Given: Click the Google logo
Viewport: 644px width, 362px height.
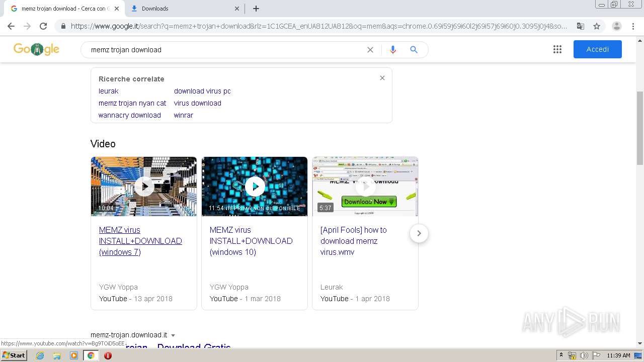Looking at the screenshot, I should [36, 49].
